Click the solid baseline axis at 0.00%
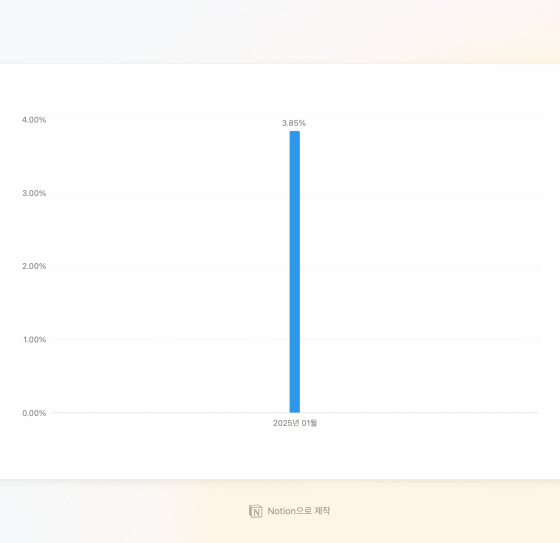Viewport: 560px width, 543px height. point(418,413)
